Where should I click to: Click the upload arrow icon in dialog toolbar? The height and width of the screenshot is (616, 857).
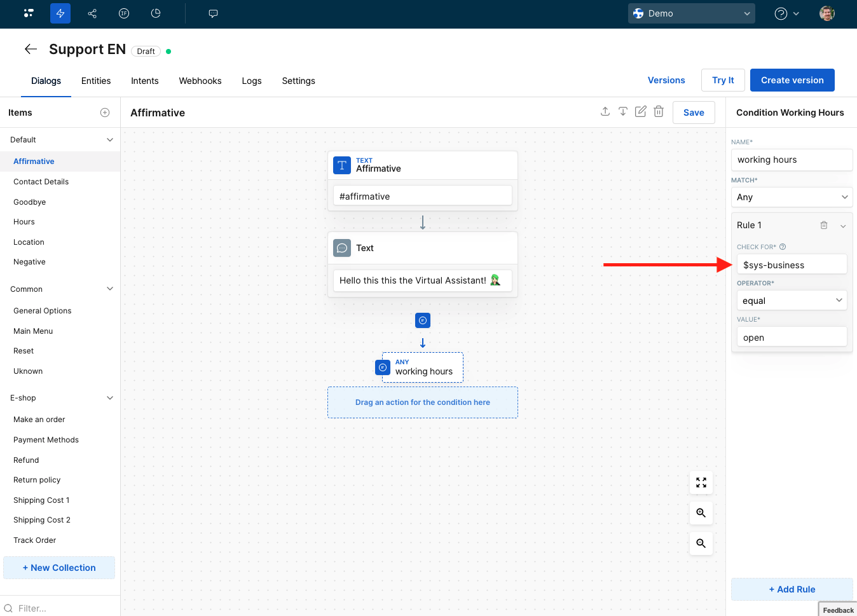point(605,112)
